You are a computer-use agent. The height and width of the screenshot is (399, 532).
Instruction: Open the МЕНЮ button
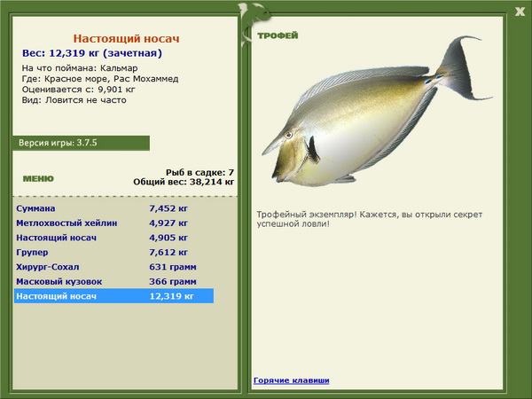(38, 179)
